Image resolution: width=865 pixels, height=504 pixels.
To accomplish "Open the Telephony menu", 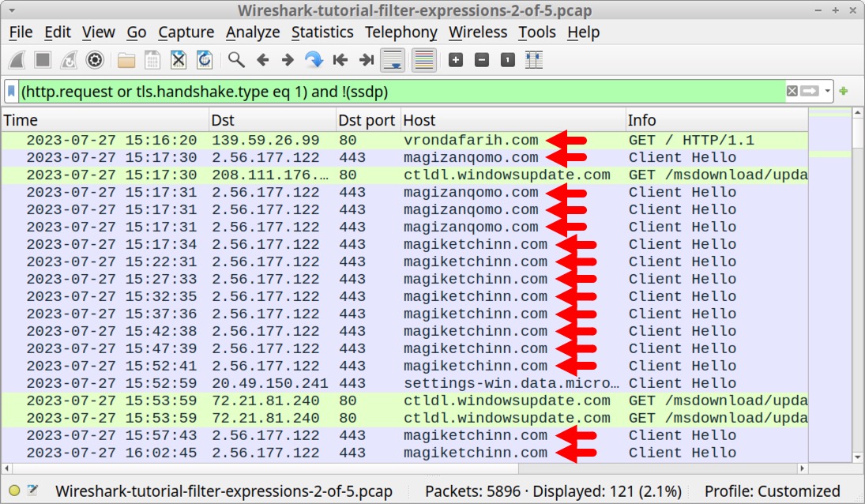I will point(401,32).
